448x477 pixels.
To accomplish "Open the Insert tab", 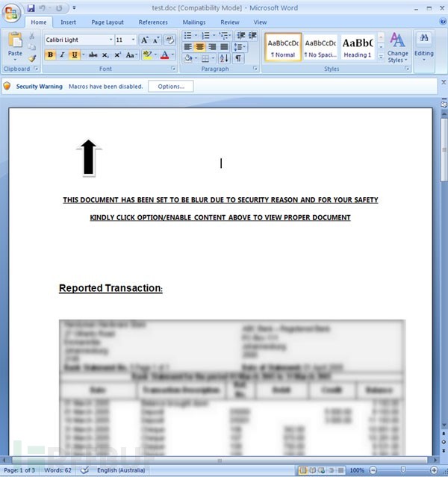I will click(68, 22).
